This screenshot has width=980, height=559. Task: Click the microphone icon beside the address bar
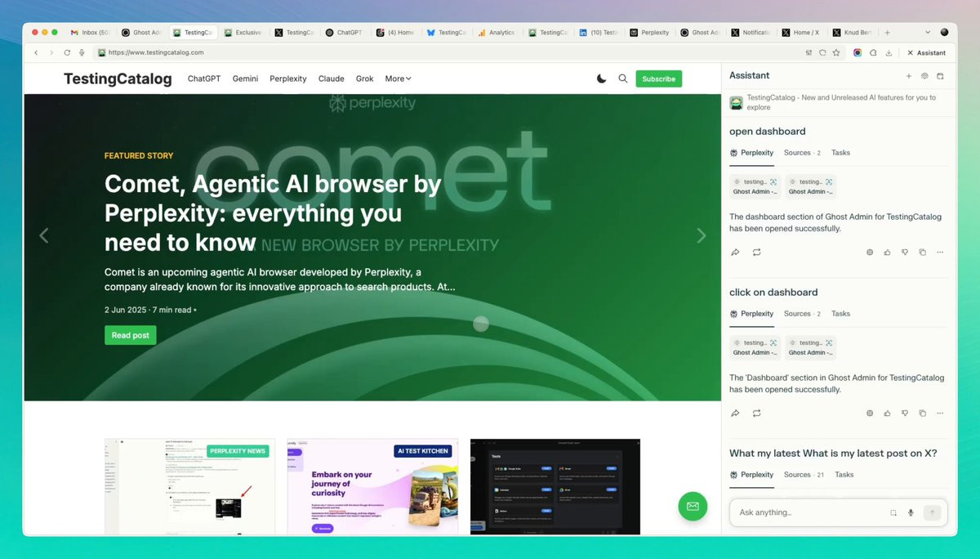pyautogui.click(x=82, y=52)
